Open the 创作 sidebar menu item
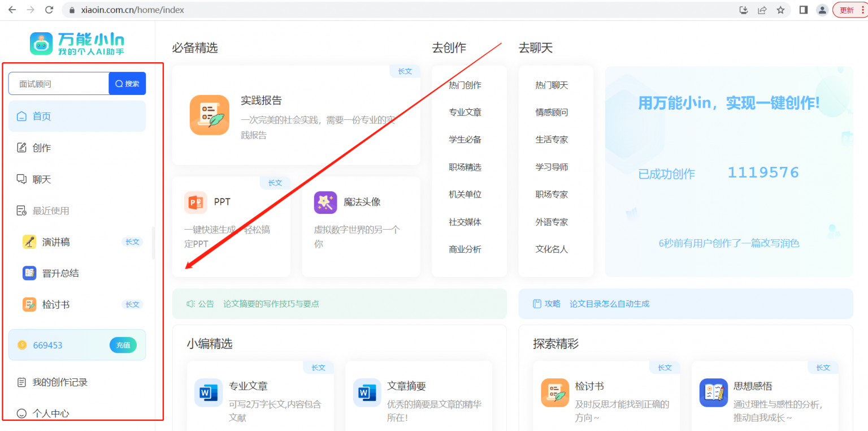The image size is (868, 431). (x=42, y=148)
